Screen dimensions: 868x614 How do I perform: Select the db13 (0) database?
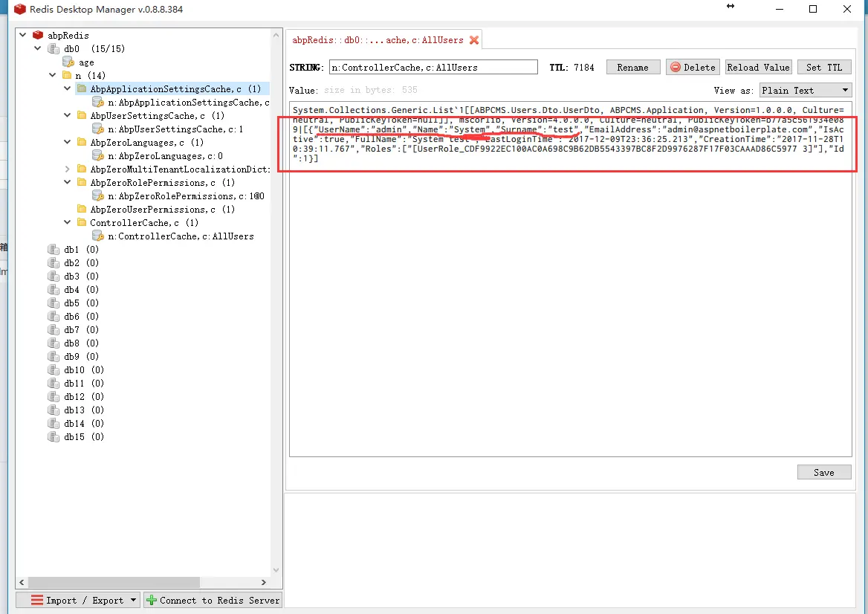(83, 410)
